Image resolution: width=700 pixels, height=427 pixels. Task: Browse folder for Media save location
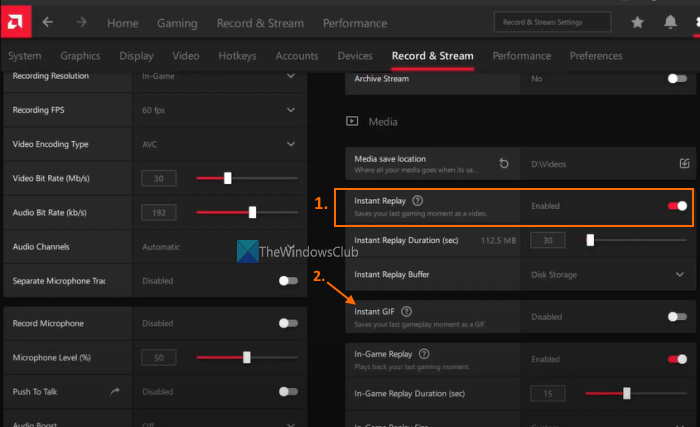pyautogui.click(x=684, y=163)
